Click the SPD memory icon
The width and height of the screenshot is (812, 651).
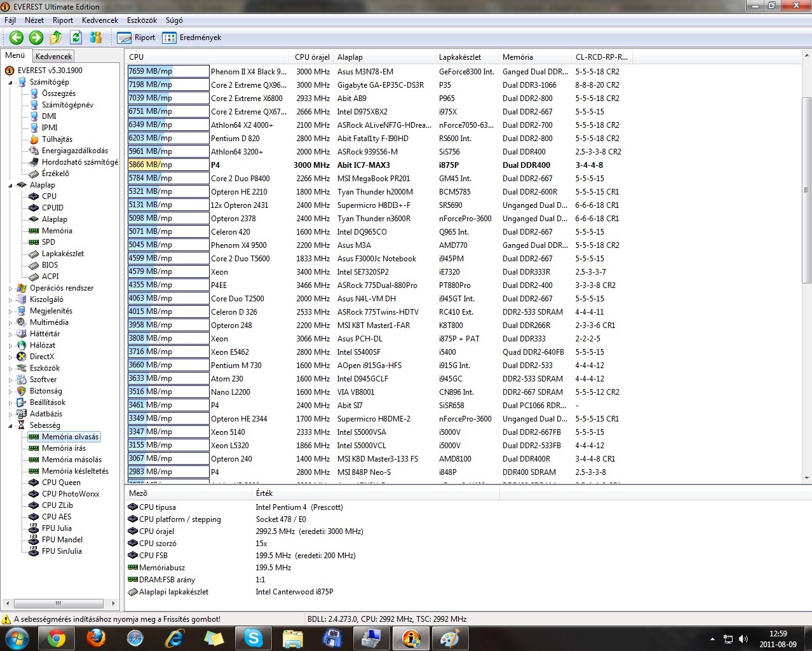click(x=34, y=242)
